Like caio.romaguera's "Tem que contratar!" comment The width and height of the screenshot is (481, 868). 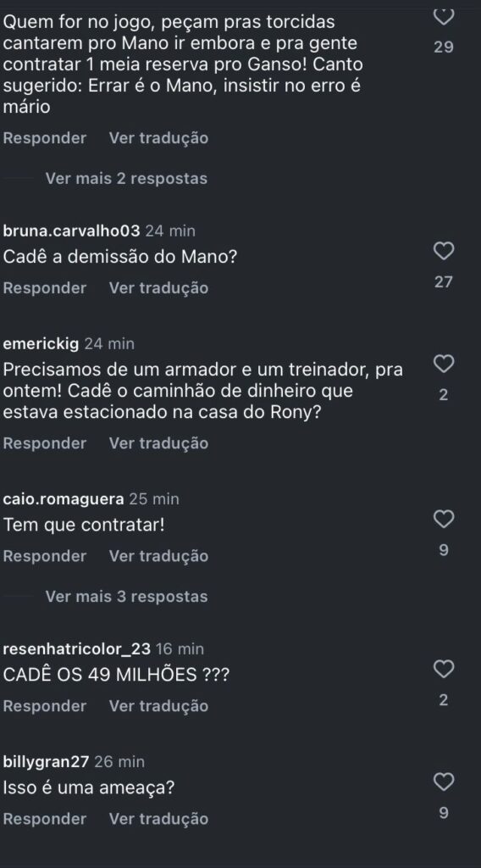point(444,520)
